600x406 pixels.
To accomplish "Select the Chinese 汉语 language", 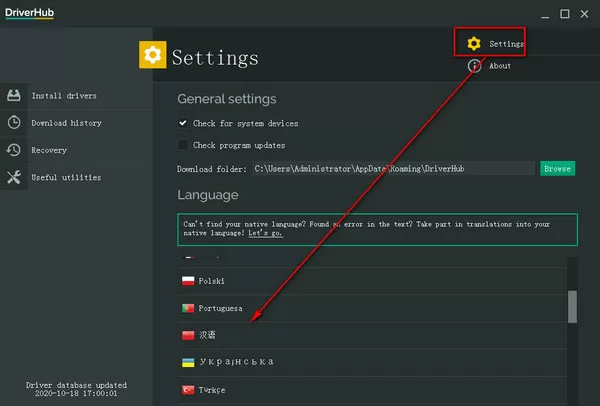I will pos(372,335).
